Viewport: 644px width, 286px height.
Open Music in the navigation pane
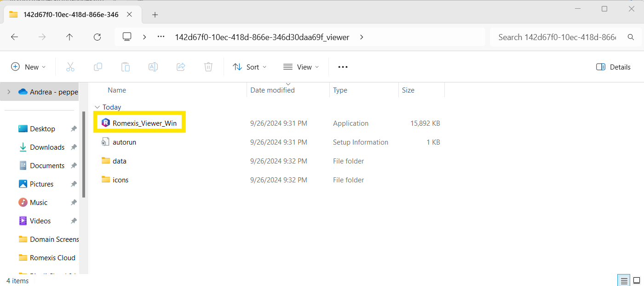39,203
